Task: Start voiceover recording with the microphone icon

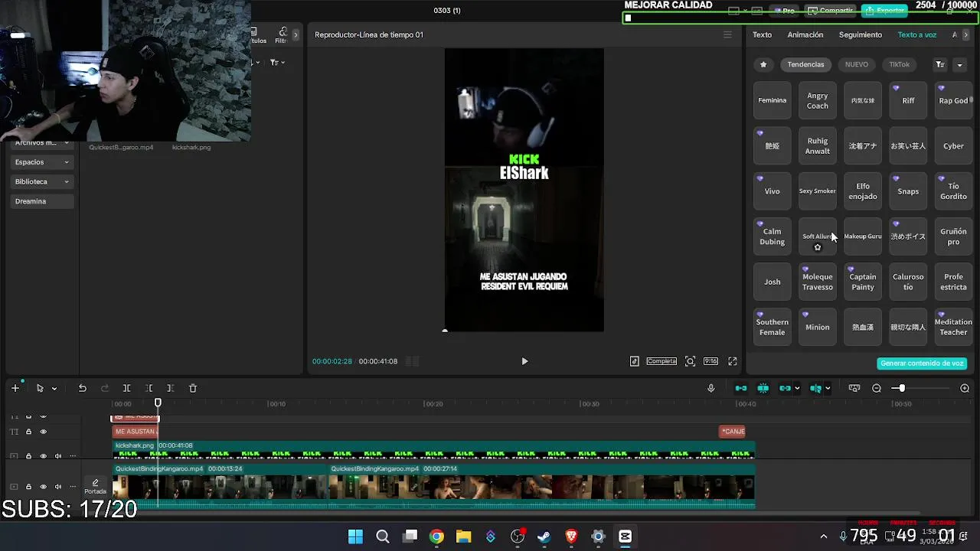Action: point(710,388)
